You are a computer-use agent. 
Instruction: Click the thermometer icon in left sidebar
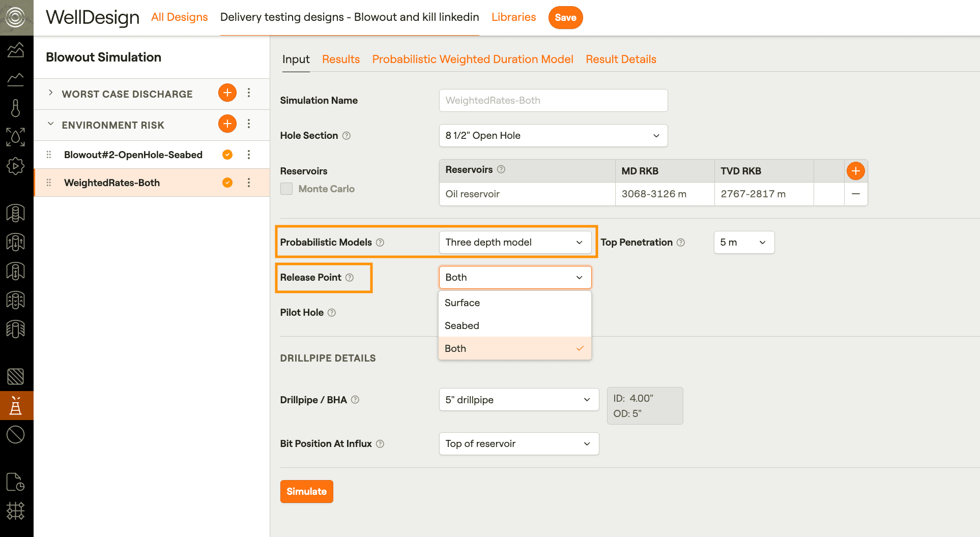tap(16, 108)
